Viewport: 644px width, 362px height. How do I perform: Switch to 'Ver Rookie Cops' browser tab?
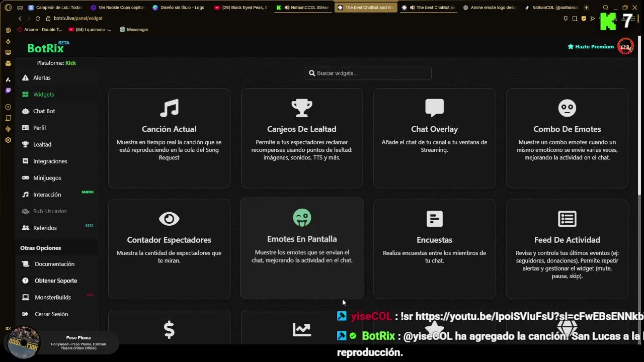point(118,8)
